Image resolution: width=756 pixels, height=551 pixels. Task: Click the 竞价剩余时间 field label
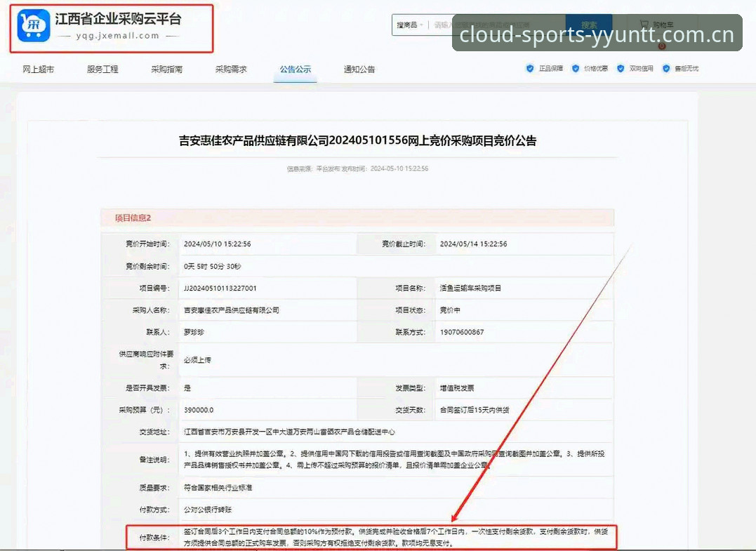click(x=147, y=266)
